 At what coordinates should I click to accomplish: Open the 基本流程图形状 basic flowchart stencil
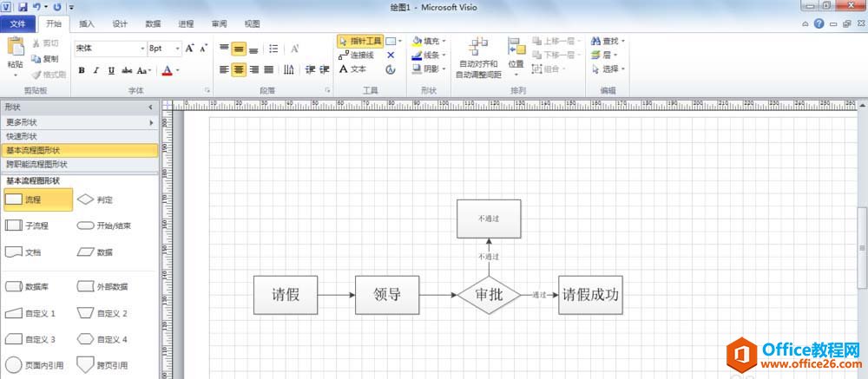click(79, 150)
